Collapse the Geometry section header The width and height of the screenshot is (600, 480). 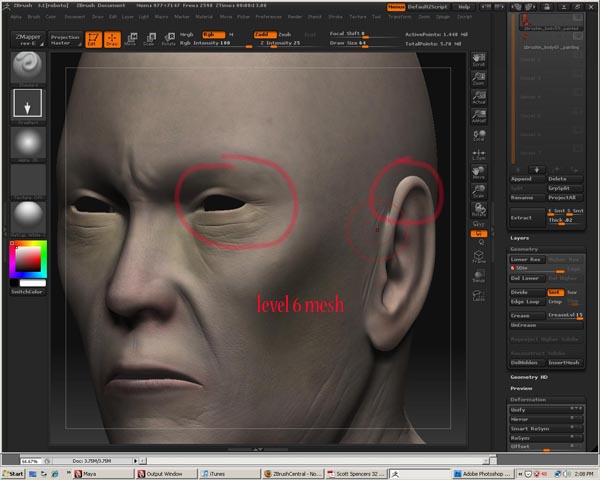[x=524, y=249]
